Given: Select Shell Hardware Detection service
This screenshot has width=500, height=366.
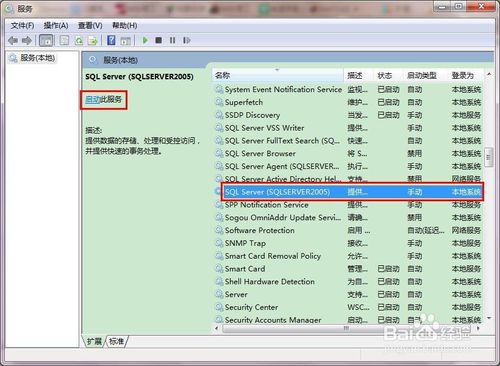Looking at the screenshot, I should tap(348, 282).
